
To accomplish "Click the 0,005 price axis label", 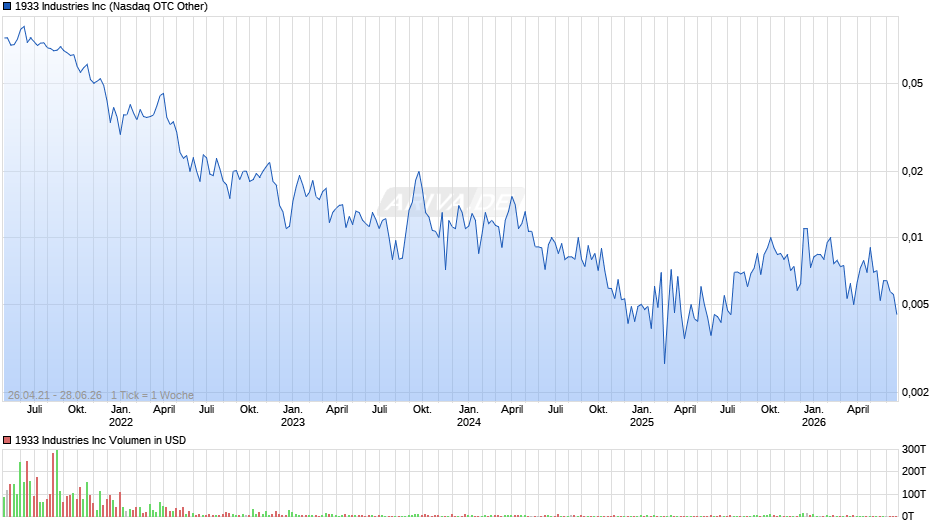I will [915, 304].
